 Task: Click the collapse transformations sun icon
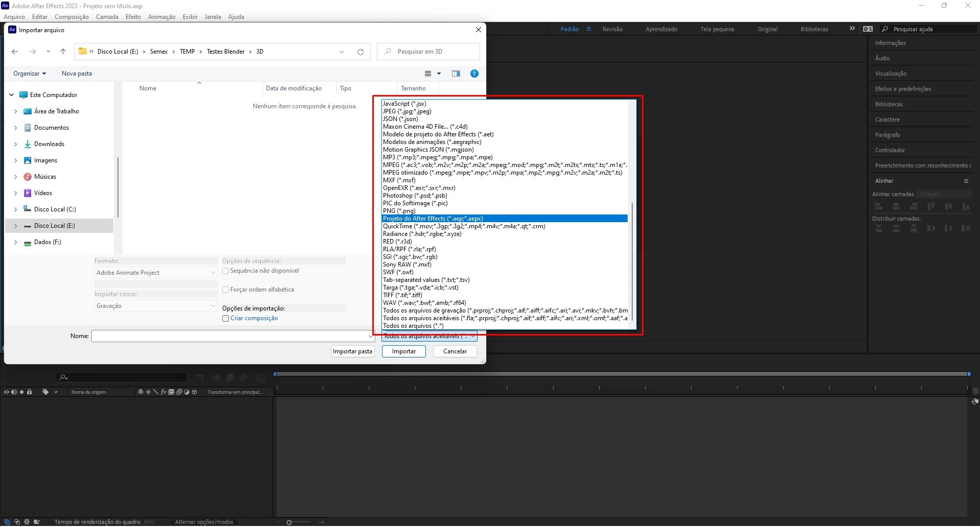tap(148, 392)
